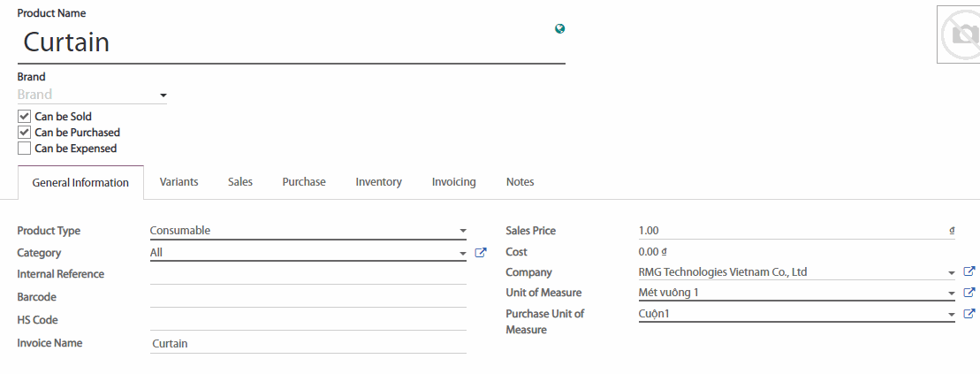Click the Invoice Name field
The height and width of the screenshot is (374, 980).
308,343
